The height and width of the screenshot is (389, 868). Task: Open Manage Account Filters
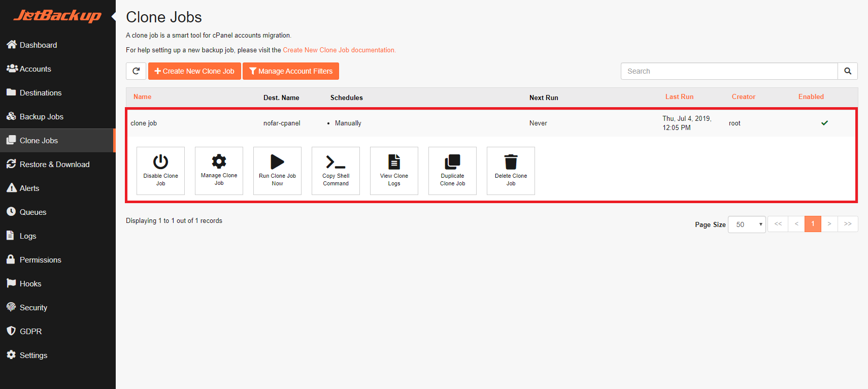click(x=291, y=71)
